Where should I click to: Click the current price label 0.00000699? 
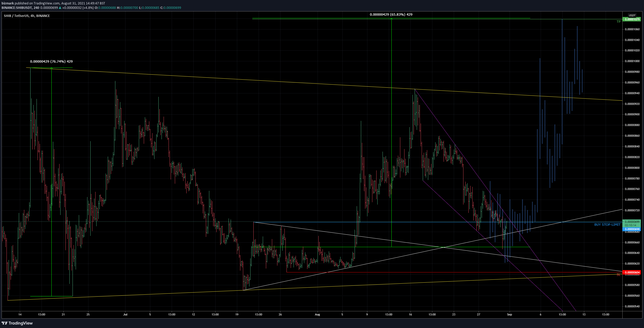click(x=631, y=222)
